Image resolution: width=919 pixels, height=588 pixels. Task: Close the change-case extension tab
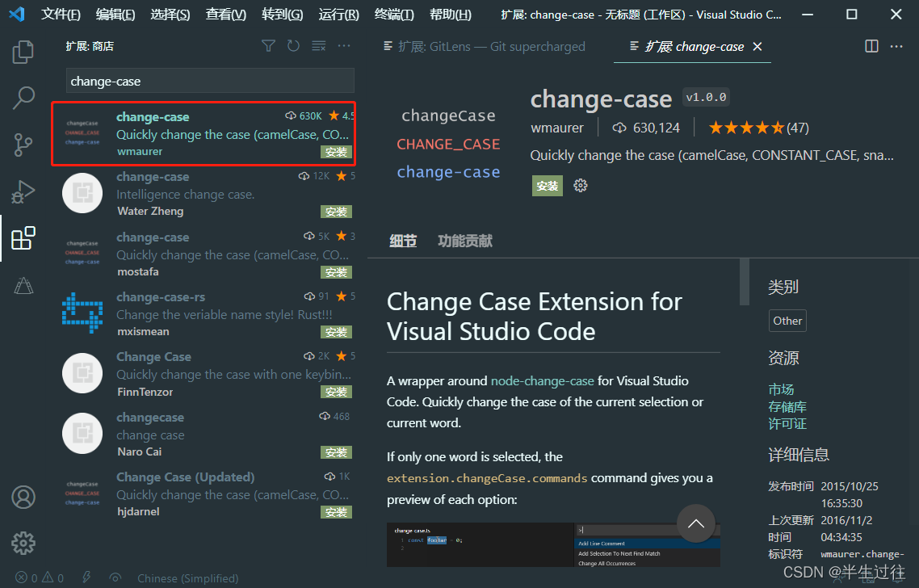coord(757,46)
